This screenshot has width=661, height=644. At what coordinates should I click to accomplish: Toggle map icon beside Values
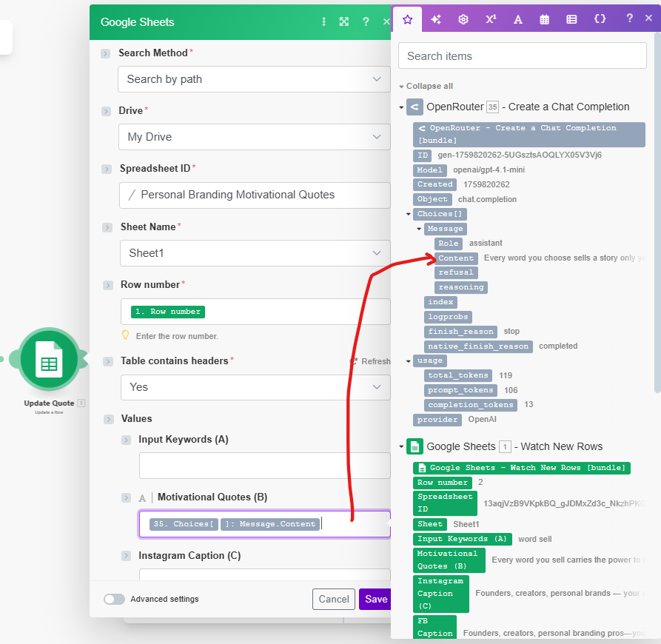[109, 420]
